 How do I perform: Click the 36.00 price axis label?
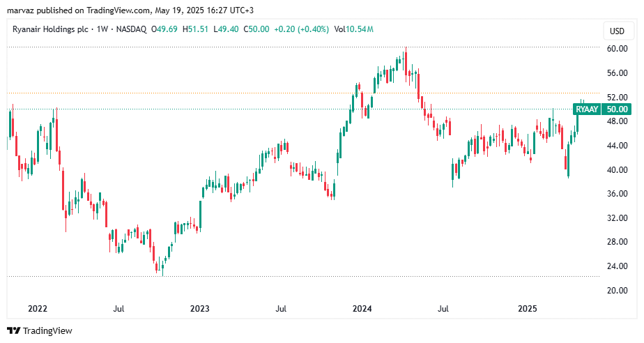(x=618, y=194)
